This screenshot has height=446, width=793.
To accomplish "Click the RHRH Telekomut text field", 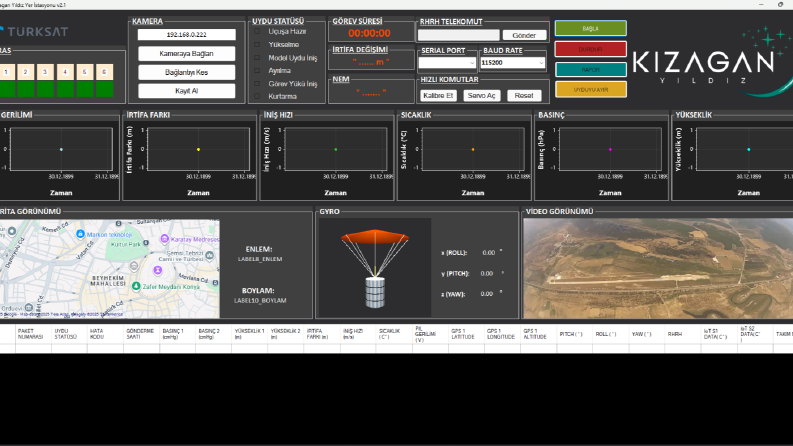I will (x=458, y=35).
